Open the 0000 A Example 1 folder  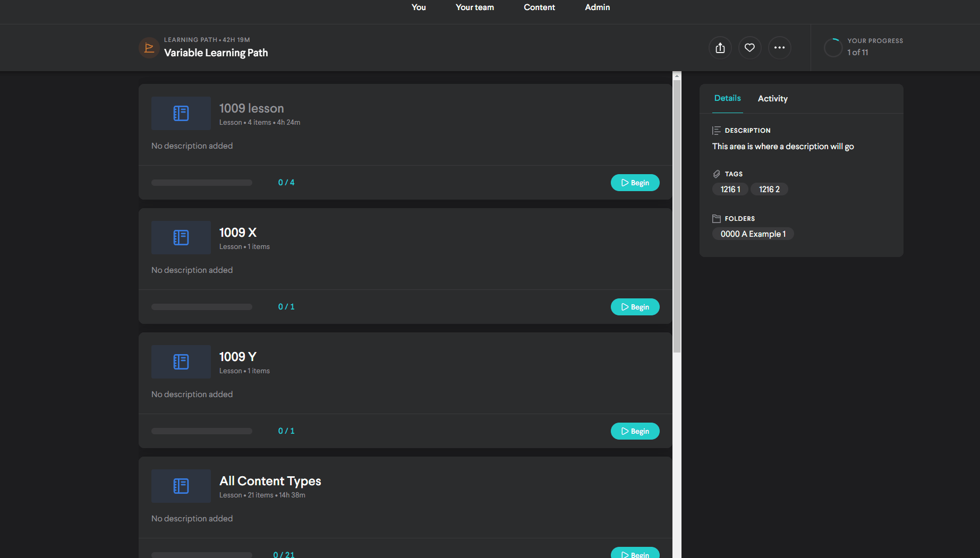coord(753,234)
